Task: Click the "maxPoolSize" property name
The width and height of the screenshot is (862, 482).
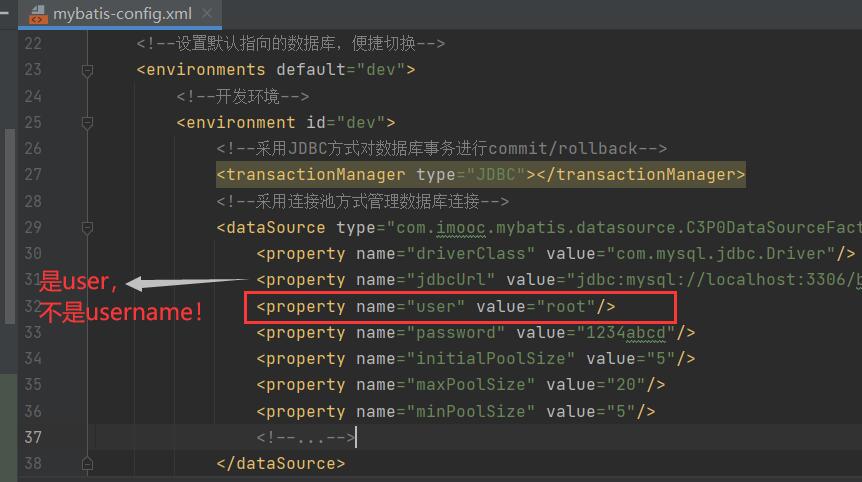Action: (x=471, y=385)
